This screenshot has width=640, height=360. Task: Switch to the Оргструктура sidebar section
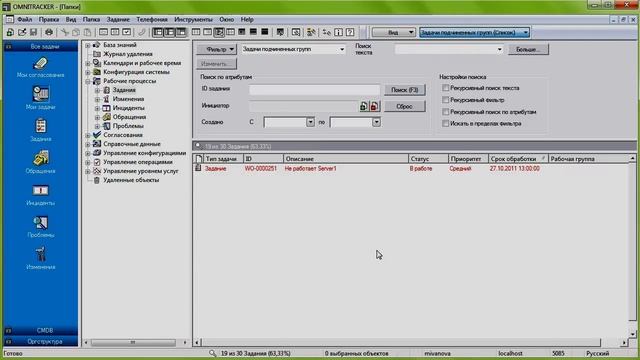point(40,341)
